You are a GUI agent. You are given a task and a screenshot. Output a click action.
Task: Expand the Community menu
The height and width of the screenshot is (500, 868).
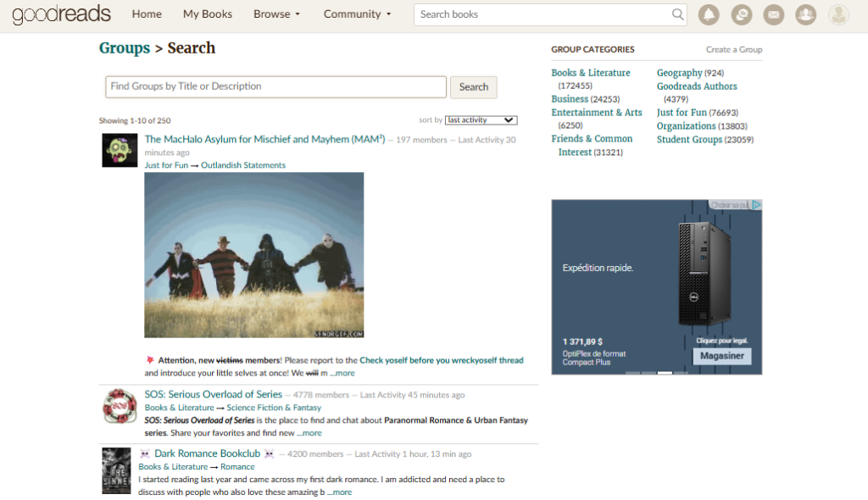click(x=358, y=14)
